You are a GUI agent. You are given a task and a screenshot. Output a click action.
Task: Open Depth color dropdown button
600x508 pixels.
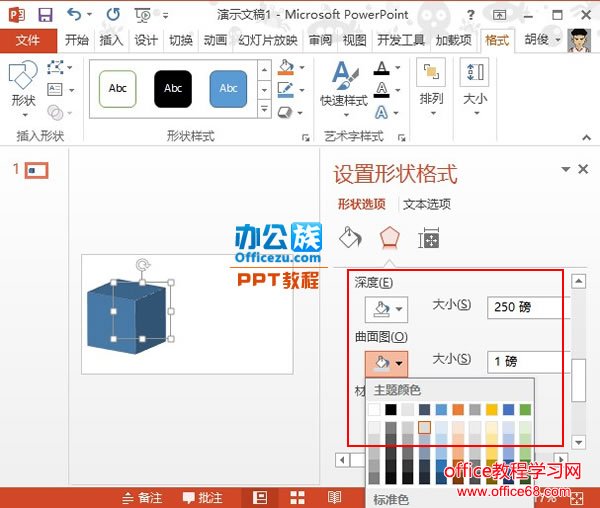(386, 309)
